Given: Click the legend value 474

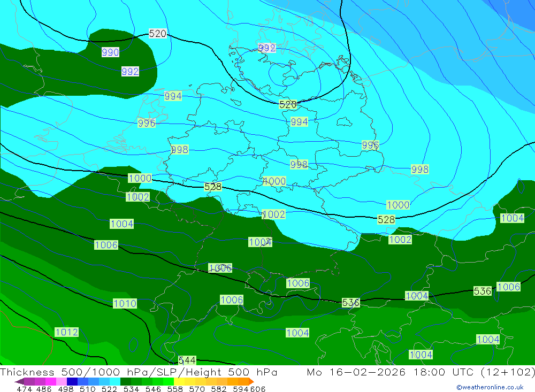Looking at the screenshot, I should pos(25,389).
